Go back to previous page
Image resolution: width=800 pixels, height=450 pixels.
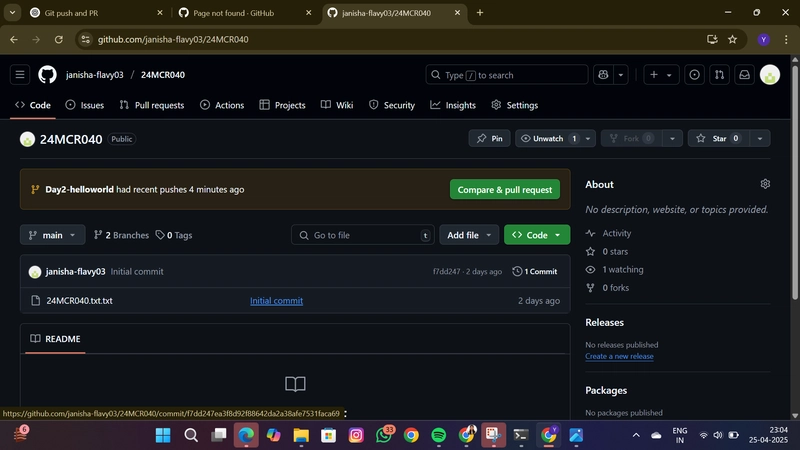[x=14, y=39]
